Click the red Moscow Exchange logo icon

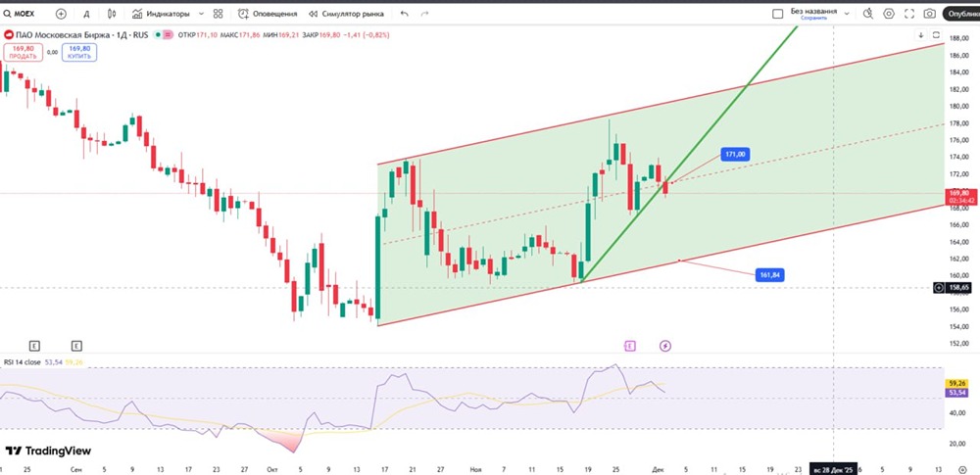[x=8, y=35]
